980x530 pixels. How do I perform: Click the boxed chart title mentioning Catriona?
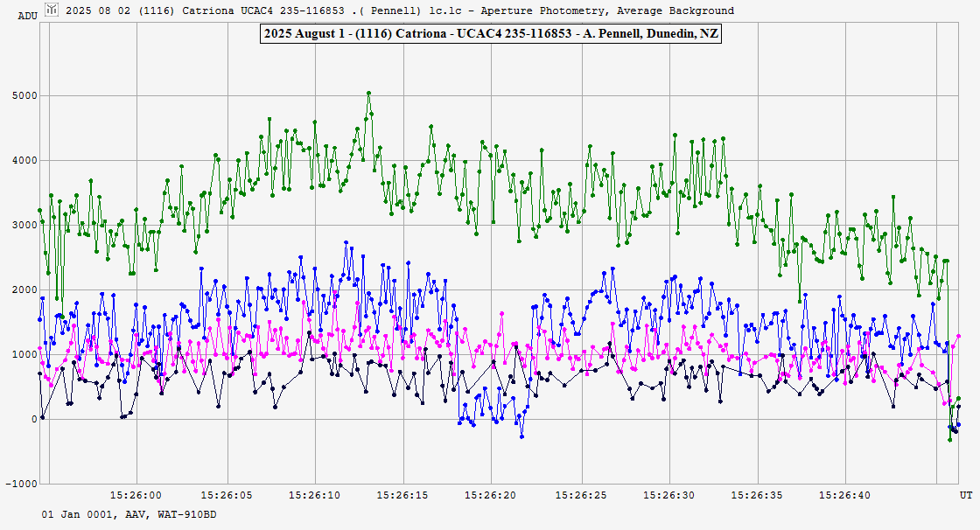point(490,33)
